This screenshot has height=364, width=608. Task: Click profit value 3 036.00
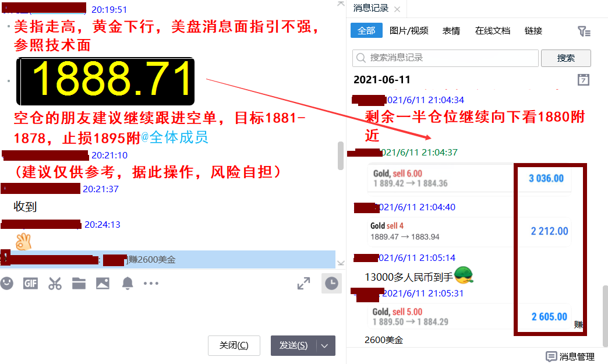pyautogui.click(x=546, y=178)
